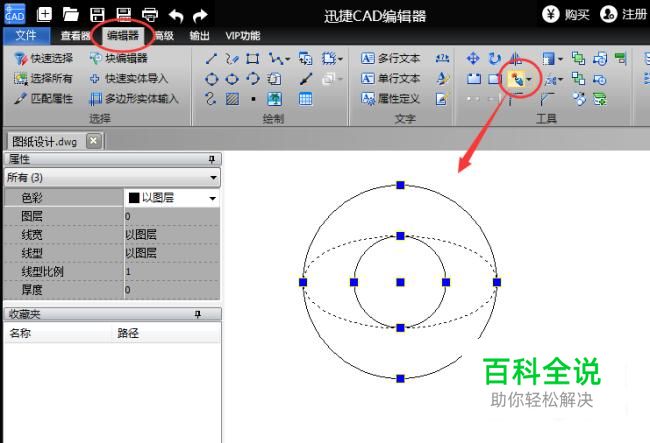
Task: Select the Mirror tool
Action: [x=515, y=58]
